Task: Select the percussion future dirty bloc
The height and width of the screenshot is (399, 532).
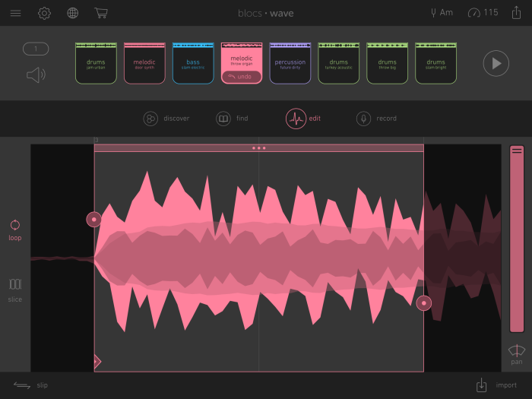Action: [290, 63]
